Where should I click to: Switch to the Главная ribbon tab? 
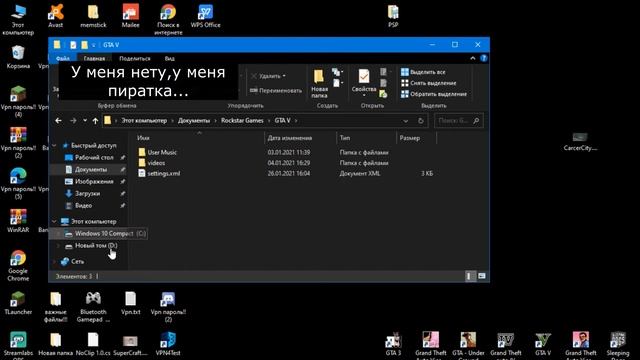point(94,58)
